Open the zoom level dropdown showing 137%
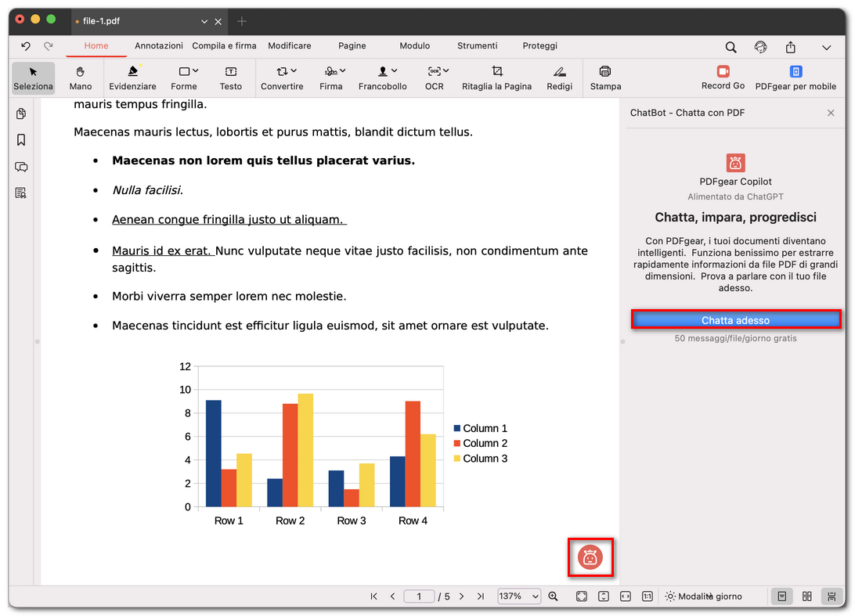 [518, 596]
